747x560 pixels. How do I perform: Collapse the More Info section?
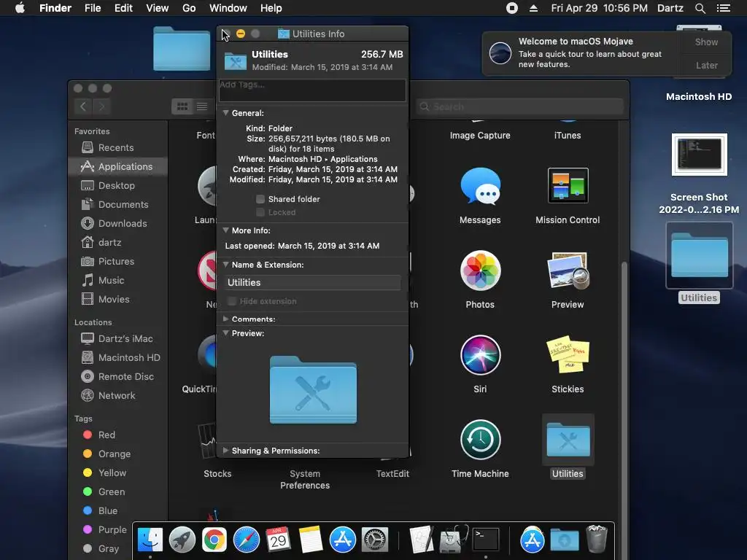coord(226,230)
